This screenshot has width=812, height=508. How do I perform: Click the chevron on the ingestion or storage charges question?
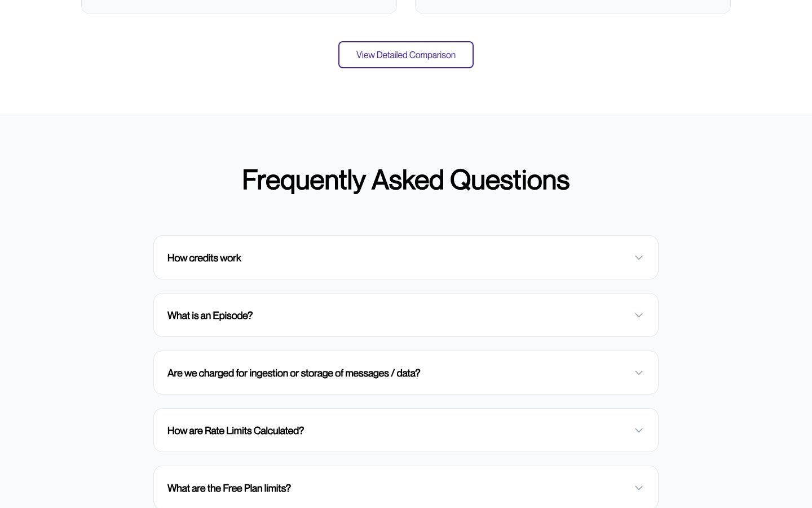pos(639,373)
